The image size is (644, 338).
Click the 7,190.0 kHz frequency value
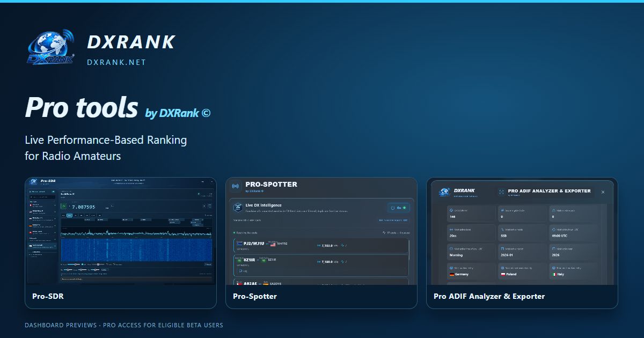(x=327, y=262)
